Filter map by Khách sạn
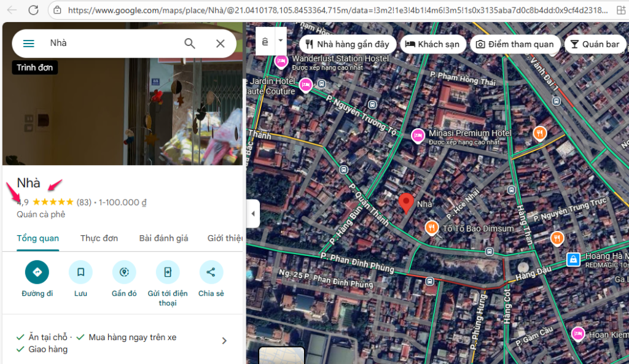Viewport: 629px width, 364px height. [432, 44]
